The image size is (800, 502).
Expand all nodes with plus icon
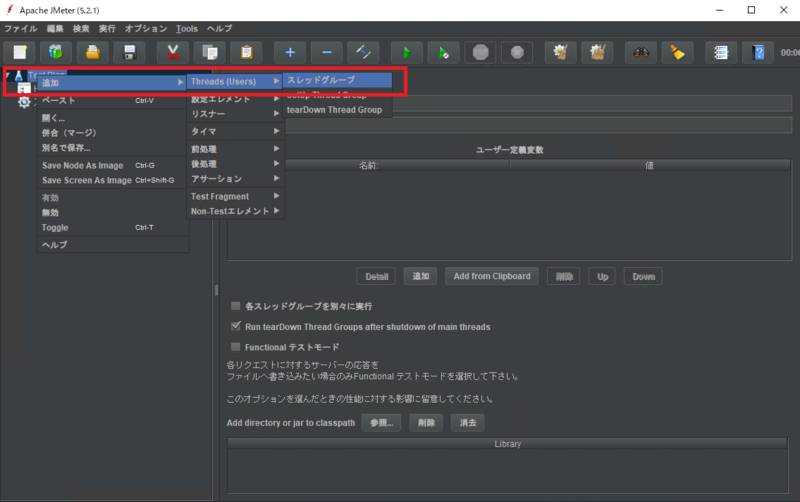tap(290, 53)
